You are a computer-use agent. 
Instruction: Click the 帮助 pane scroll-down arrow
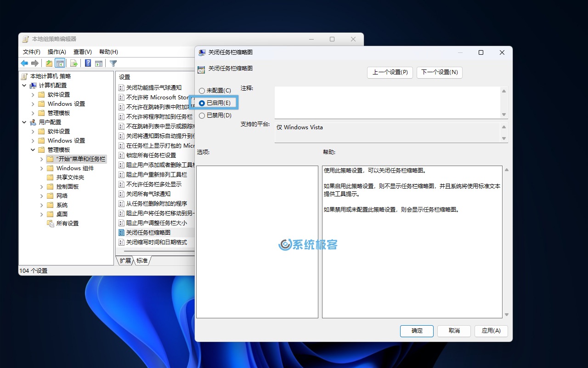coord(507,315)
